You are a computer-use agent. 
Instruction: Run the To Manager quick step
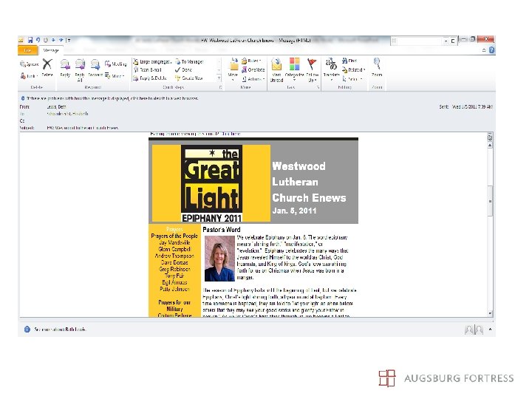point(189,62)
